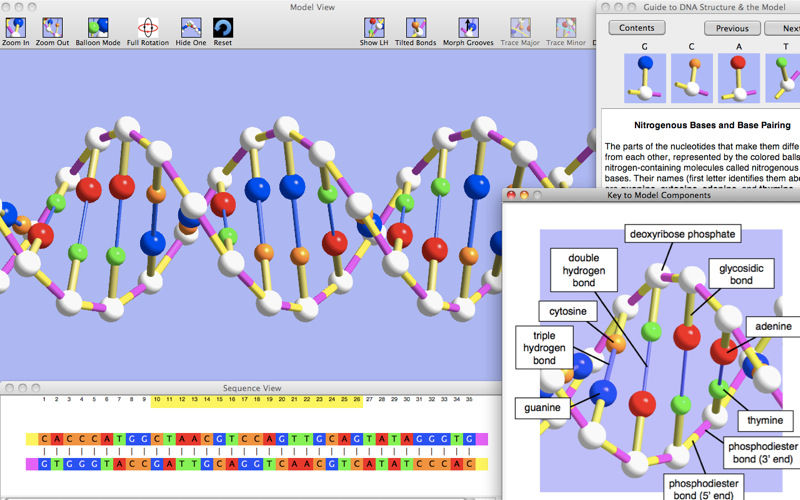Select the adenine (A) nucleotide thumbnail
Screen dimensions: 800x500
(739, 78)
